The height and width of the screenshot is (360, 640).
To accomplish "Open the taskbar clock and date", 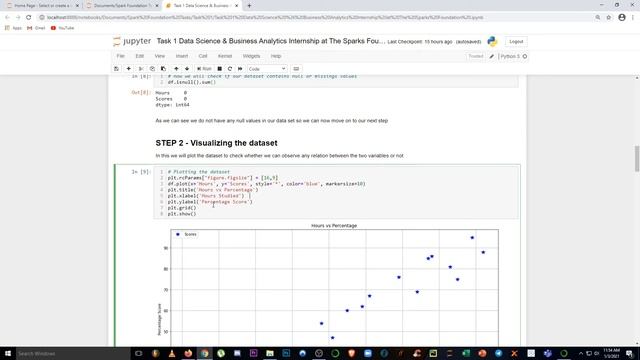I will point(611,353).
